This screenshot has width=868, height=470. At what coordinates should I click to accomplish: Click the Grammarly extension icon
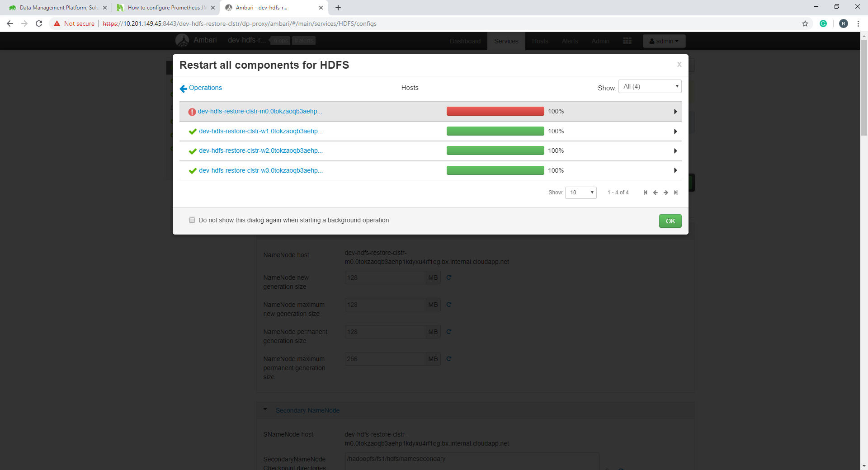click(823, 23)
